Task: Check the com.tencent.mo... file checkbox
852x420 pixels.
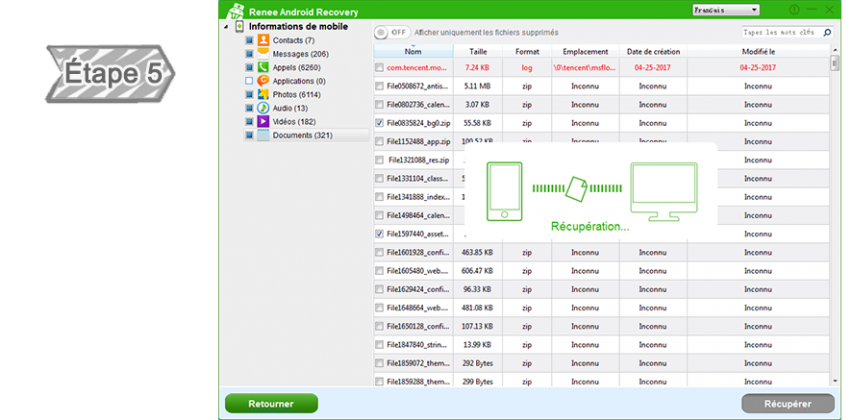Action: click(379, 68)
